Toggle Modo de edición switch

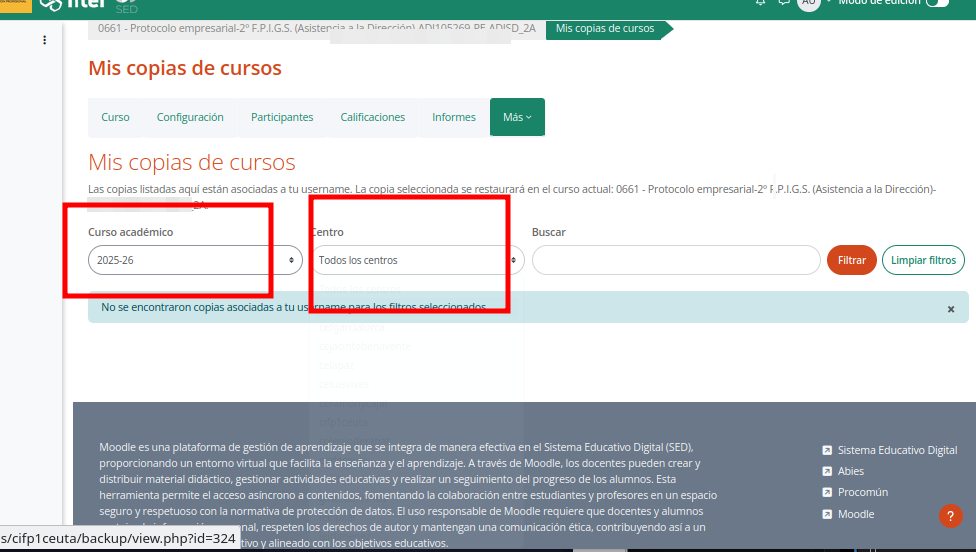937,2
